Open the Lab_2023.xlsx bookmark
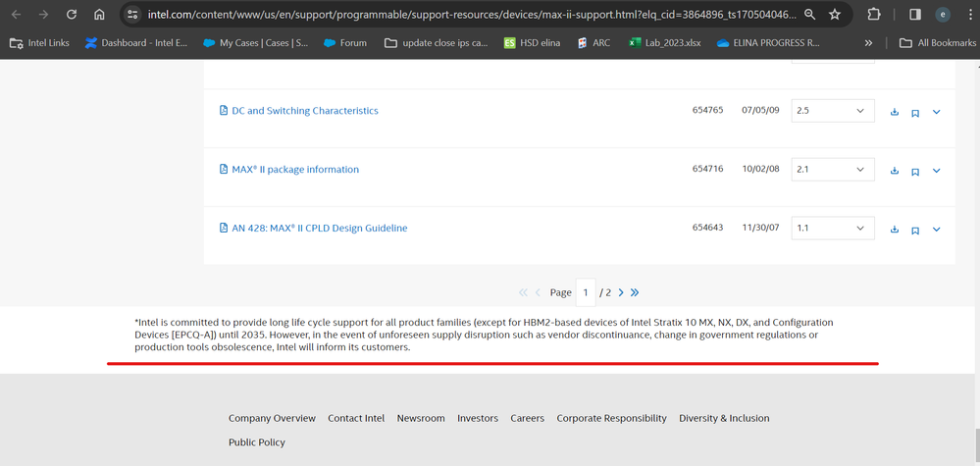Viewport: 980px width, 466px height. click(x=664, y=43)
